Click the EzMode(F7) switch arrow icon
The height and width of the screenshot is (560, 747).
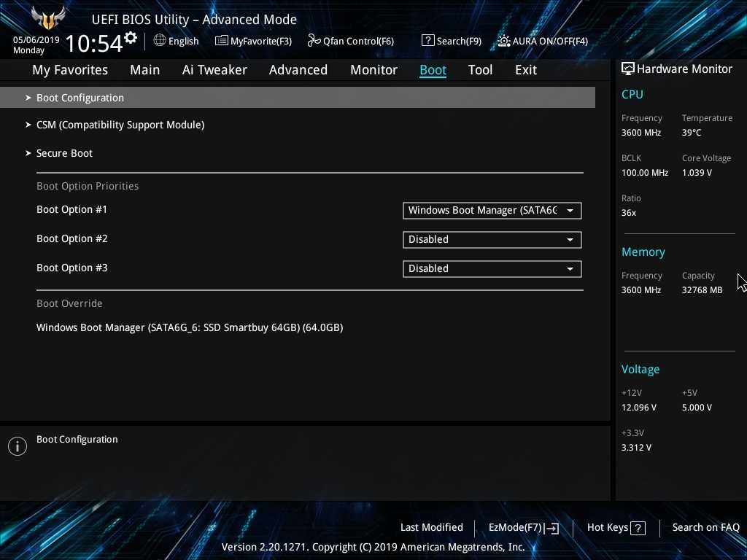coord(552,528)
